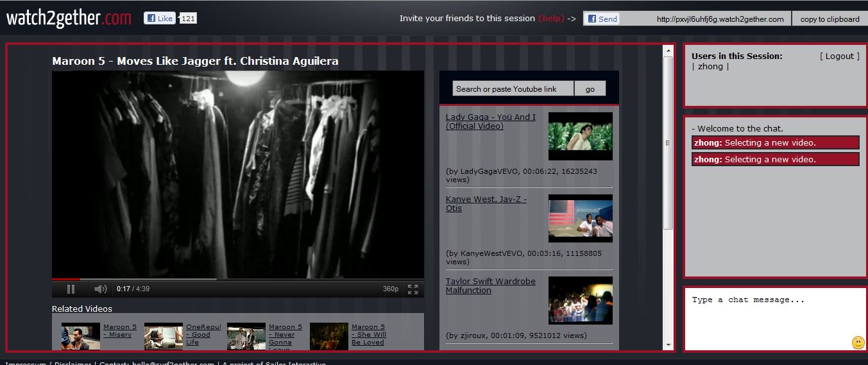868x365 pixels.
Task: Click the zjiroux video details text
Action: click(x=516, y=335)
